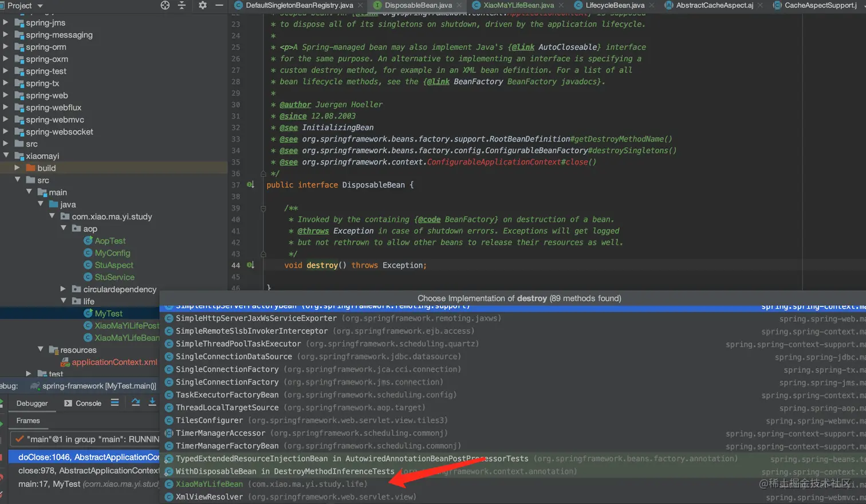Viewport: 866px width, 504px height.
Task: Click the Step Into debugger icon
Action: tap(152, 403)
